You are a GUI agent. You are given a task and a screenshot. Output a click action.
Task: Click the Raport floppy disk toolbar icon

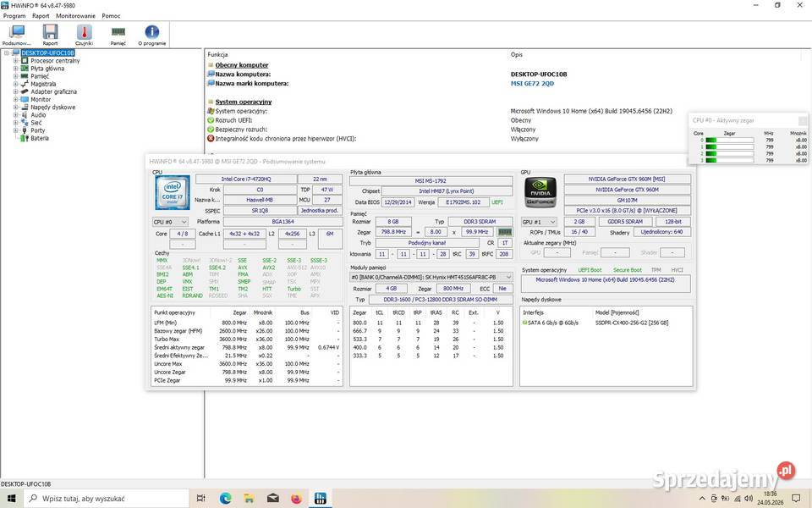coord(50,33)
